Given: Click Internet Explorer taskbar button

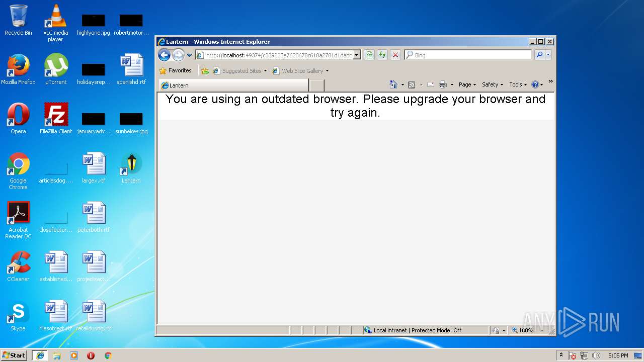Looking at the screenshot, I should (40, 355).
